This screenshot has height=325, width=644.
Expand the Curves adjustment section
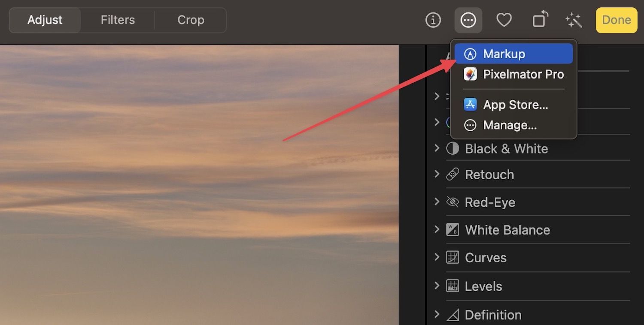(437, 257)
